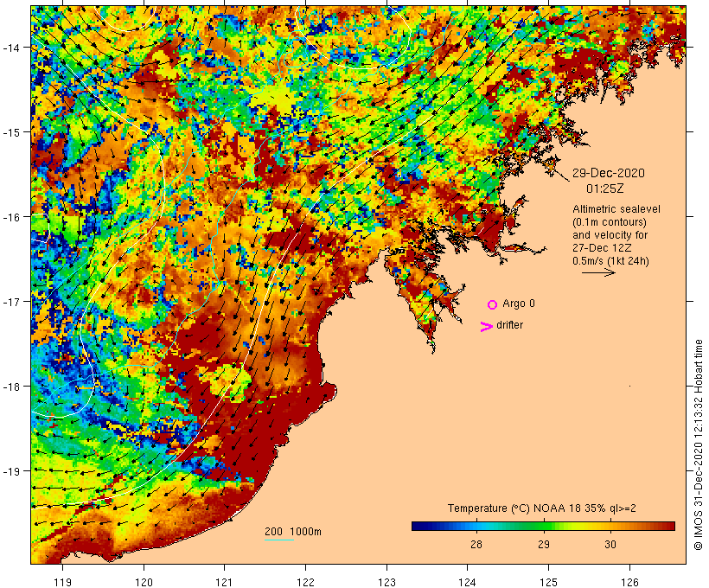Image resolution: width=709 pixels, height=588 pixels.
Task: Click the temperature color bar
Action: pyautogui.click(x=543, y=526)
